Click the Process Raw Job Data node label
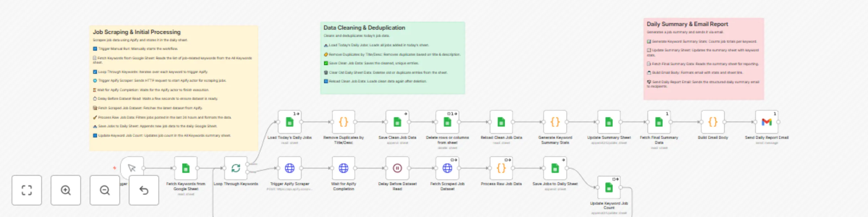 [501, 184]
